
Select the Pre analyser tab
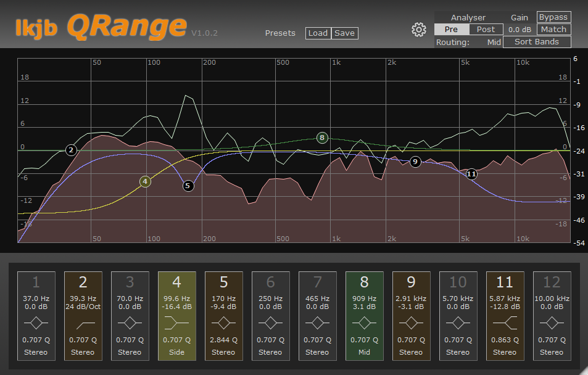(451, 30)
